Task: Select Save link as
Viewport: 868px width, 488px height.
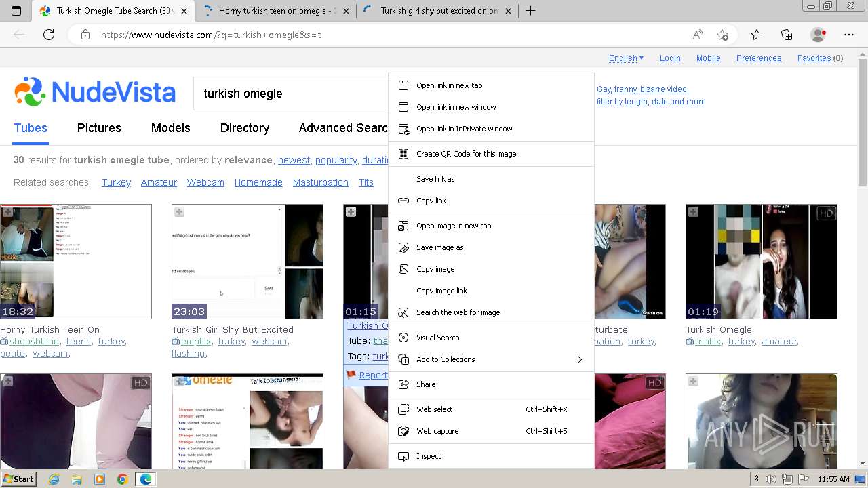Action: coord(491,179)
